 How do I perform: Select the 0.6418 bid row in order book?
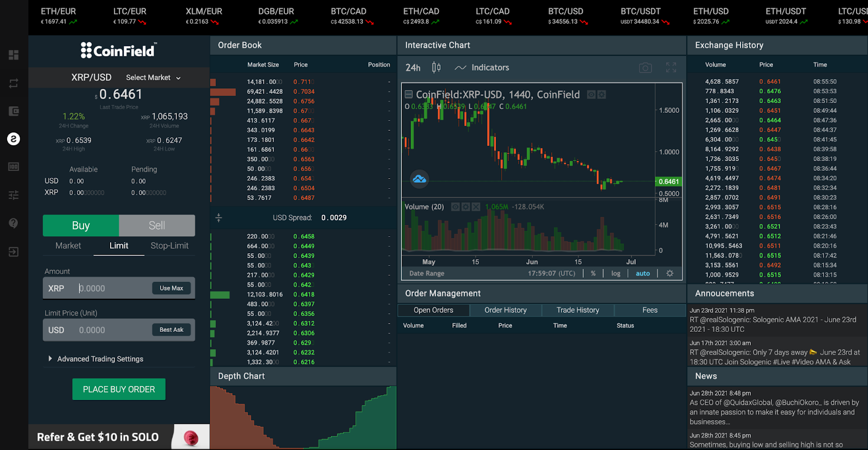[x=303, y=294]
